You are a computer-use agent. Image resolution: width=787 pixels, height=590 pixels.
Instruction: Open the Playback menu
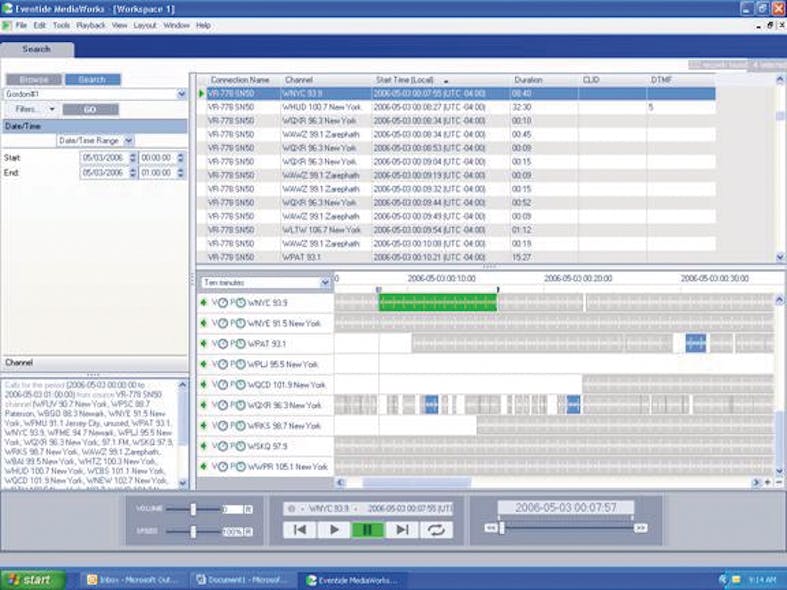[x=91, y=25]
